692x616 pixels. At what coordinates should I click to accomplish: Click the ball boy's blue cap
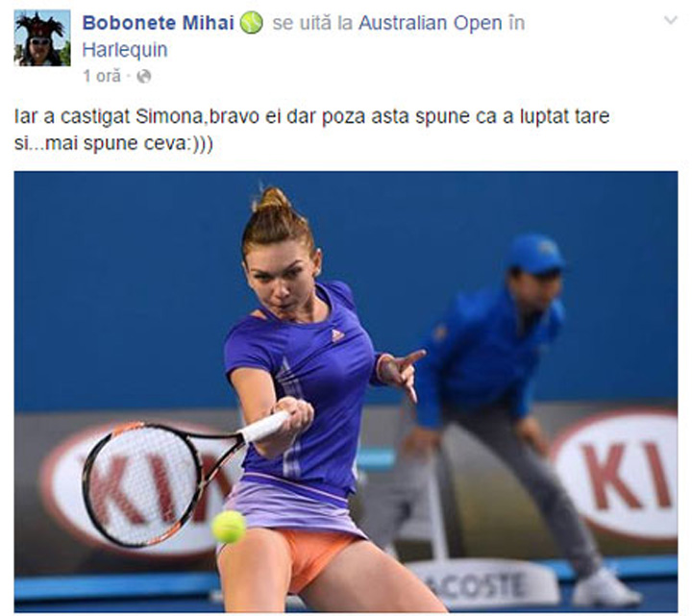534,255
